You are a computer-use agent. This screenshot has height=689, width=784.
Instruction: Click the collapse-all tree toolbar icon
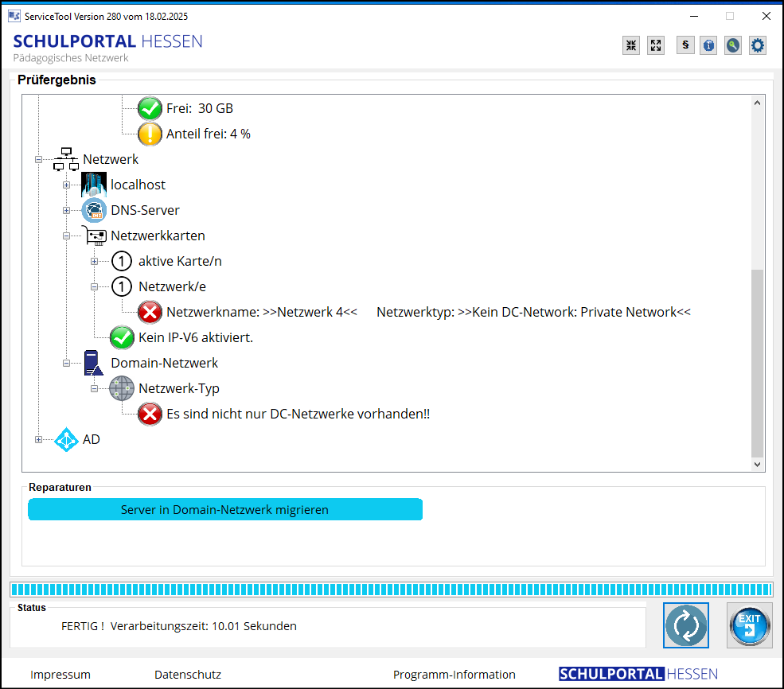[x=631, y=45]
